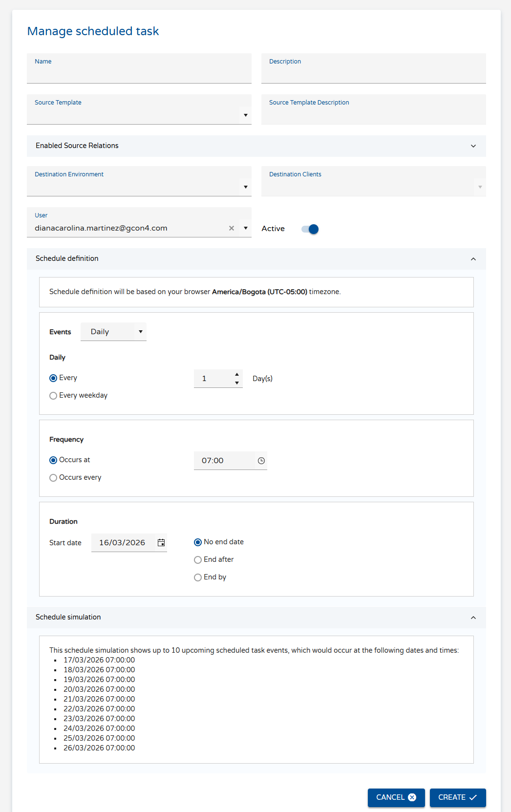This screenshot has height=812, width=511.
Task: Open the Destination Environment dropdown
Action: pos(246,187)
